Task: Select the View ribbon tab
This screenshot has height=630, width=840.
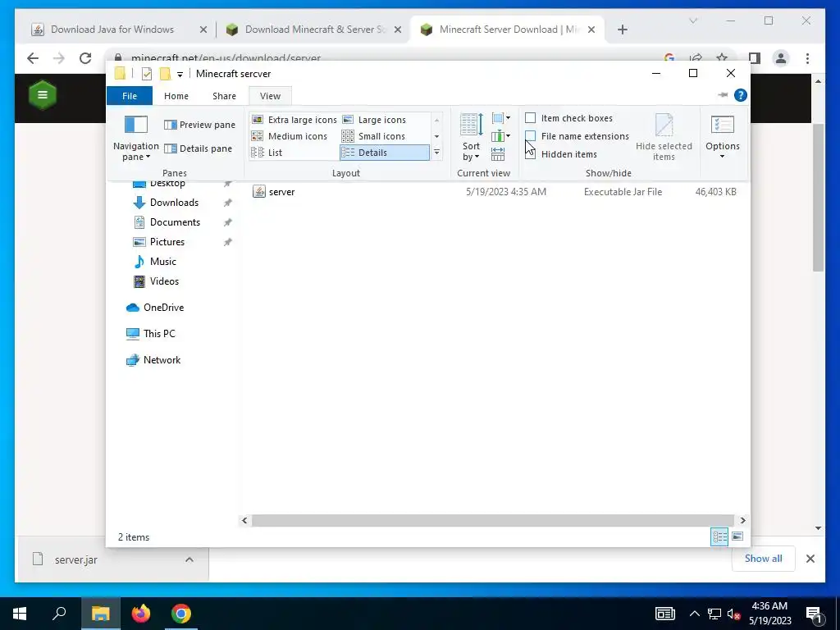Action: pyautogui.click(x=270, y=96)
